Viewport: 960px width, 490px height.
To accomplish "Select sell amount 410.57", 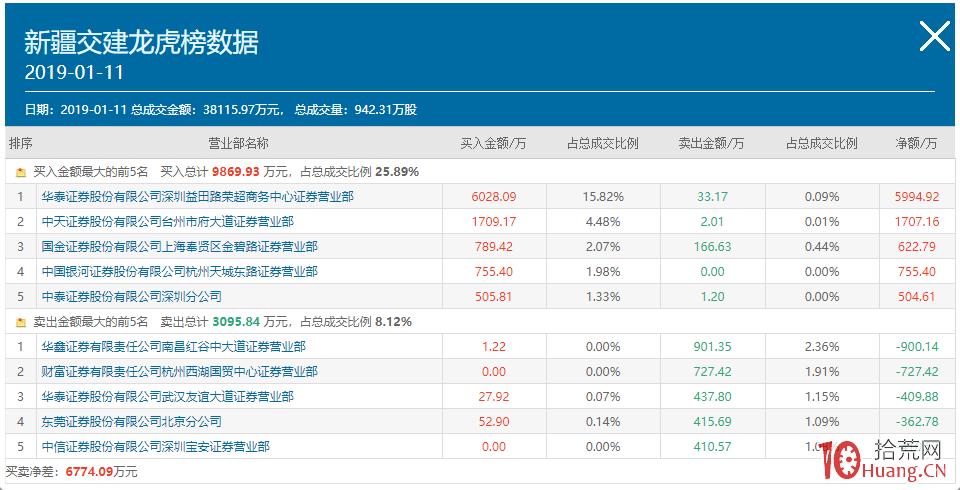I will tap(712, 447).
